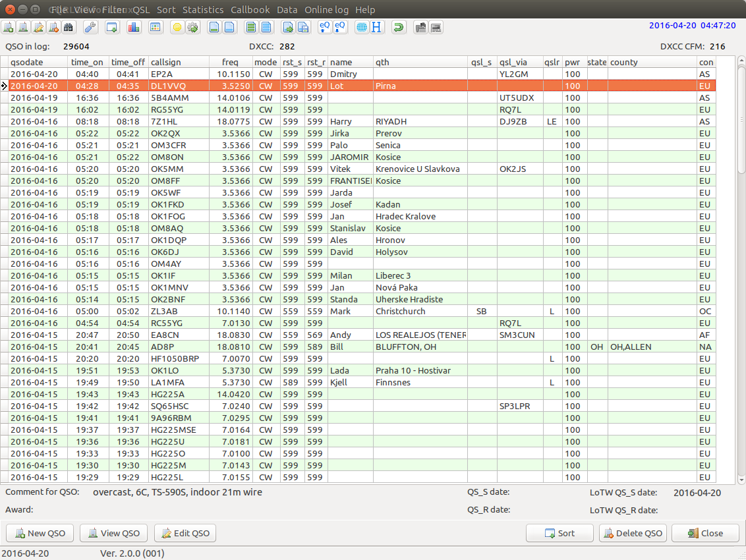Click the qsl_via column header
Screen dimensions: 746x560
pos(520,62)
